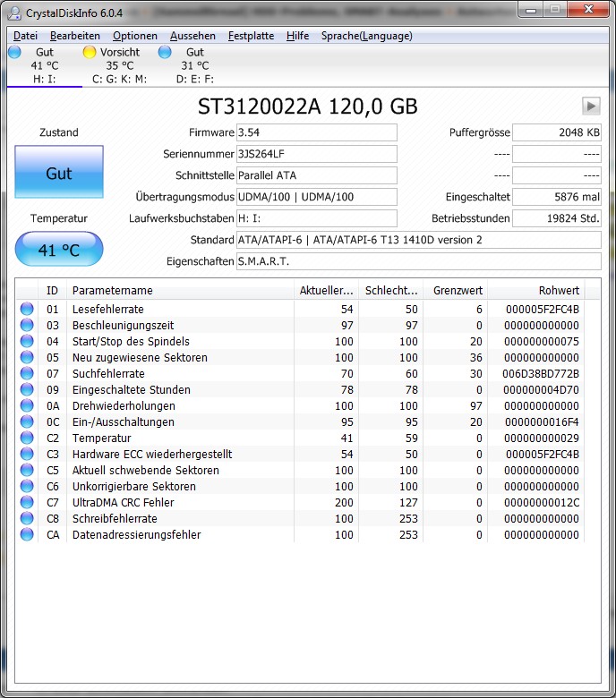Click status orb of Lesefehlerrate row
The height and width of the screenshot is (698, 616).
click(x=27, y=309)
